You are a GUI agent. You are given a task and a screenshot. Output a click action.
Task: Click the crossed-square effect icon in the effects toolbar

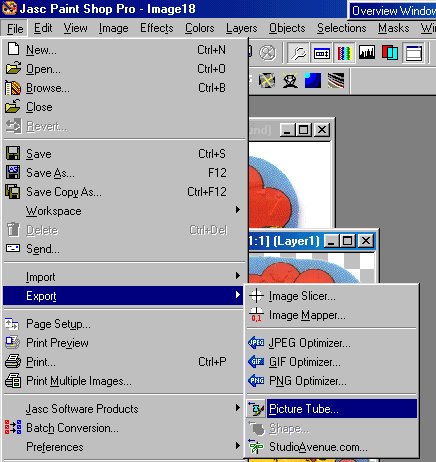pos(267,80)
